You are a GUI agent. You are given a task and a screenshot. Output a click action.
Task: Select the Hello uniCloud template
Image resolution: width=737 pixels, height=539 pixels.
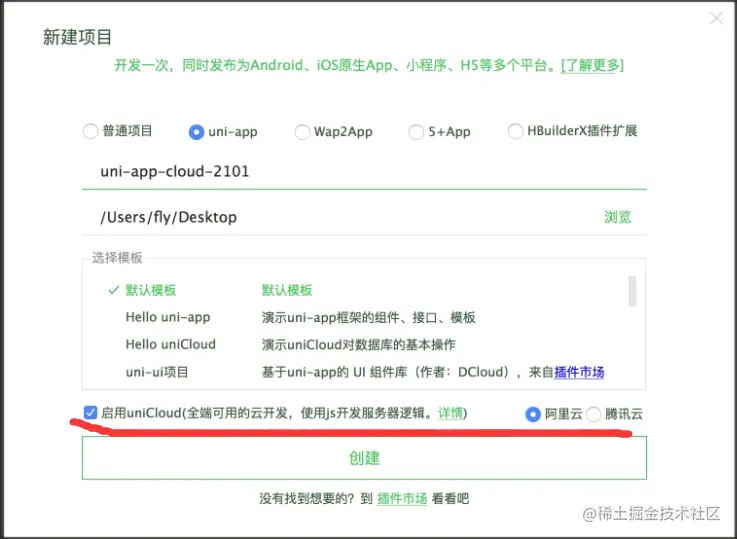[x=170, y=344]
